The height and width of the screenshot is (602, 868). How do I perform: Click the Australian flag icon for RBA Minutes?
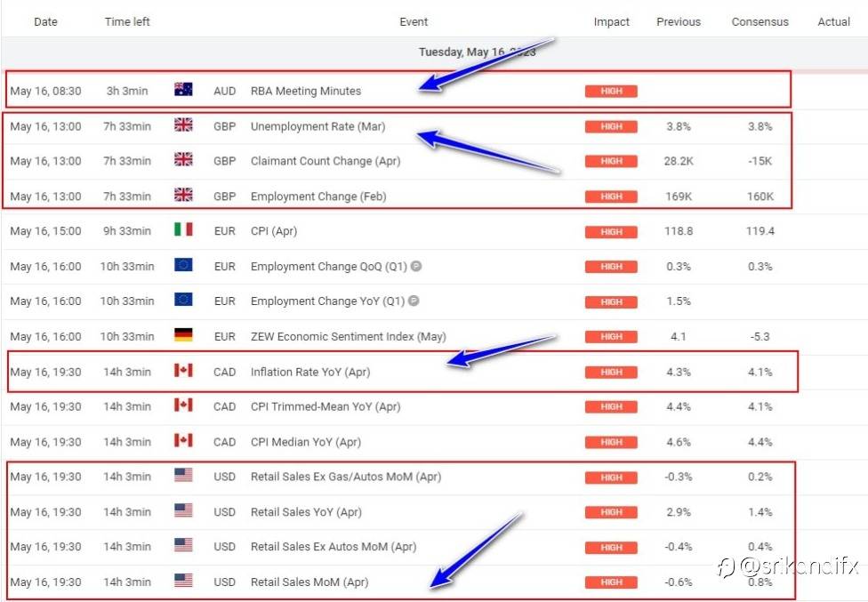183,89
